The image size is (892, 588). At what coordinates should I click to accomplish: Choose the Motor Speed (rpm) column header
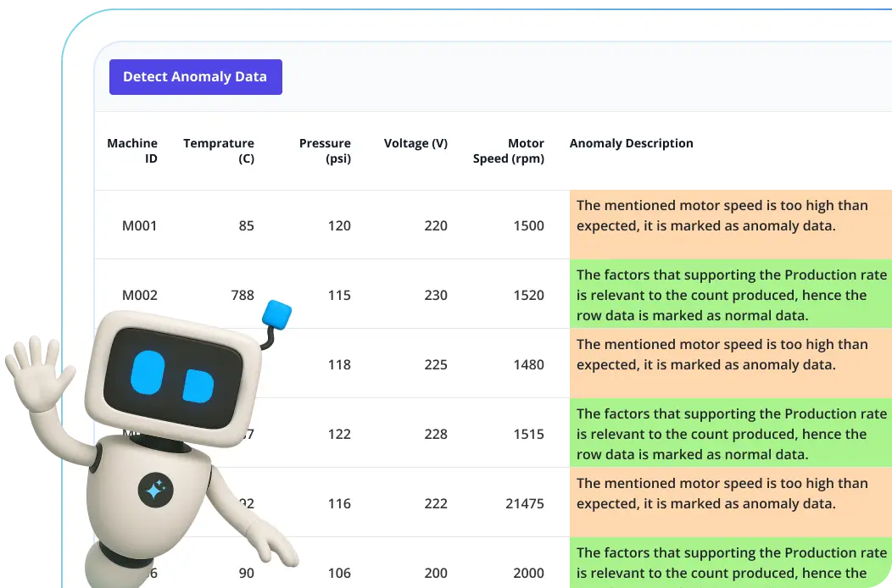tap(509, 151)
